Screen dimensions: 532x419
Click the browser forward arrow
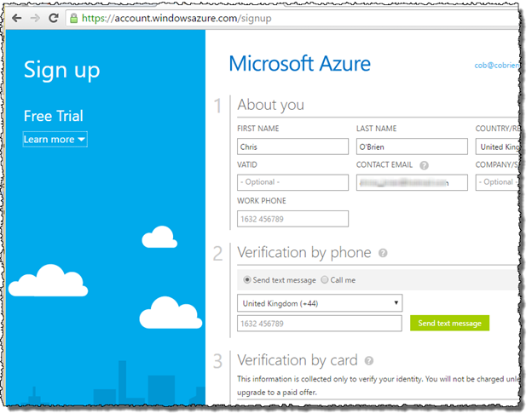[35, 18]
